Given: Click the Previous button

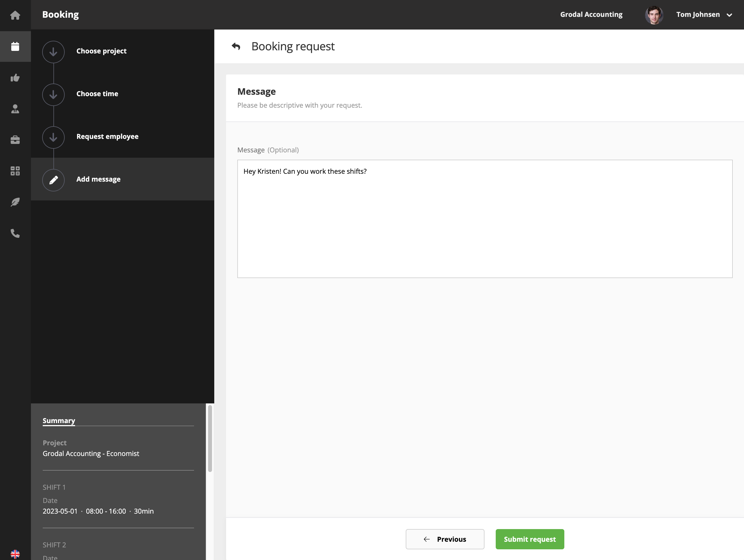Looking at the screenshot, I should click(445, 539).
